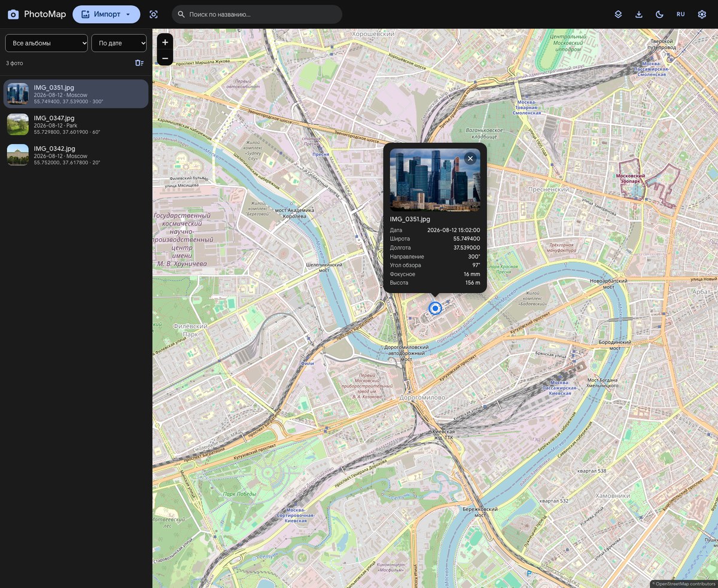Open the Импорт import dropdown button
The height and width of the screenshot is (588, 718).
click(x=106, y=14)
